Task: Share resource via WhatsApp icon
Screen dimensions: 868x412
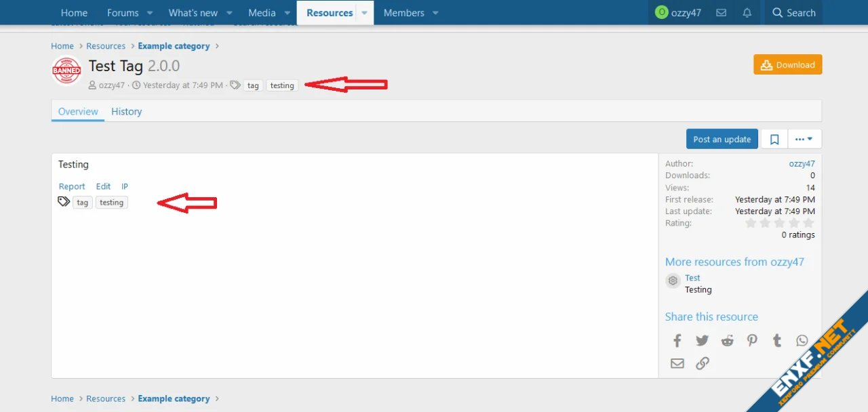Action: click(x=802, y=341)
